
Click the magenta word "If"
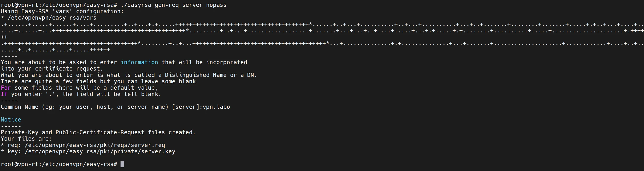(4, 94)
